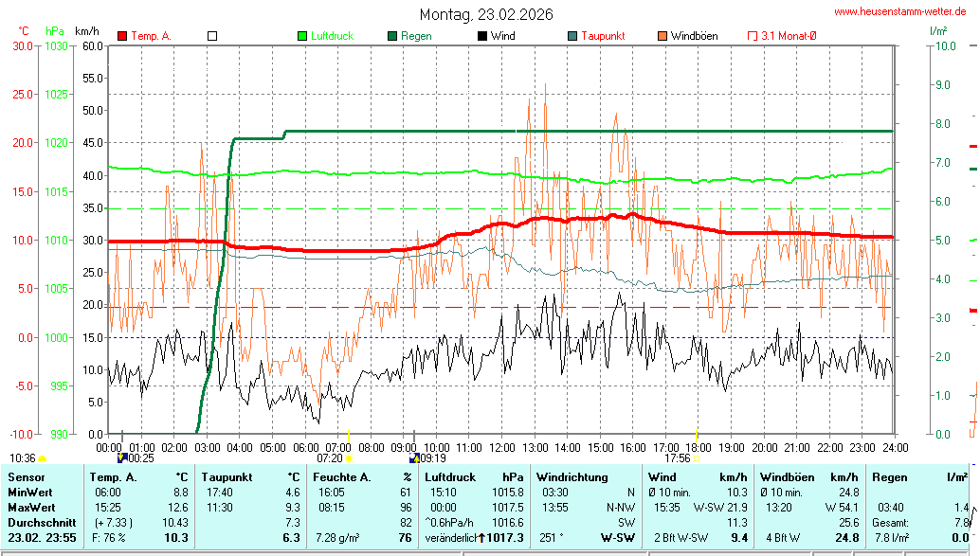This screenshot has width=980, height=556.
Task: Click the dark green Regen legend square
Action: point(392,36)
